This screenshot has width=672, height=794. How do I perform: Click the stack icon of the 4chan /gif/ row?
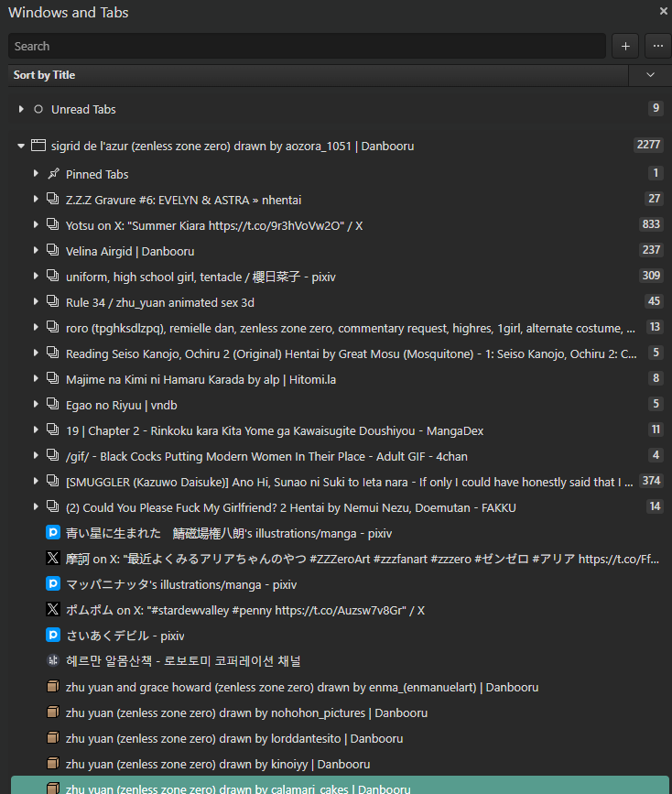tap(53, 455)
